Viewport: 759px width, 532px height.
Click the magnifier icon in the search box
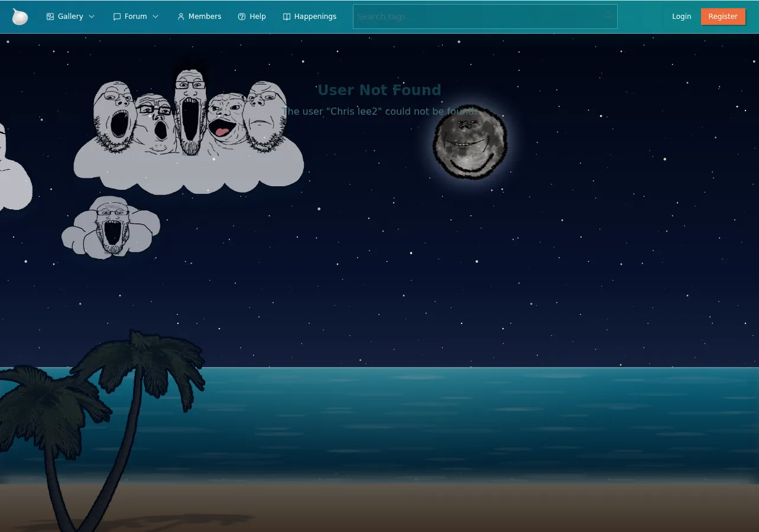point(608,16)
